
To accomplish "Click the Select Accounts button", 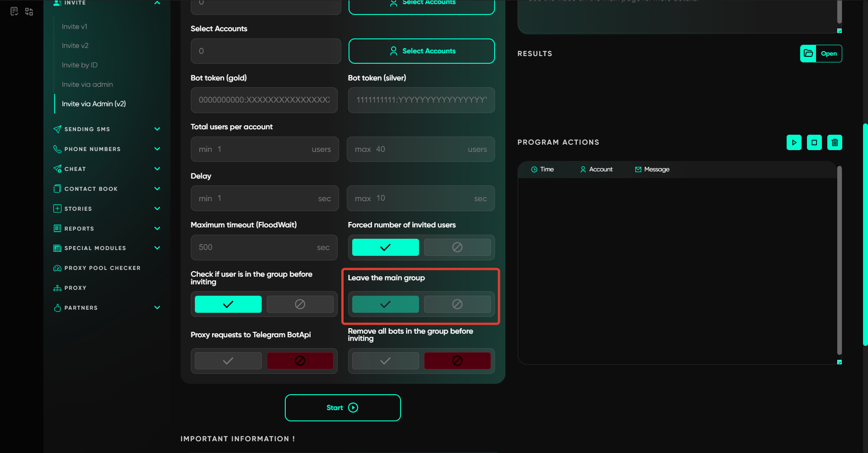I will coord(421,51).
